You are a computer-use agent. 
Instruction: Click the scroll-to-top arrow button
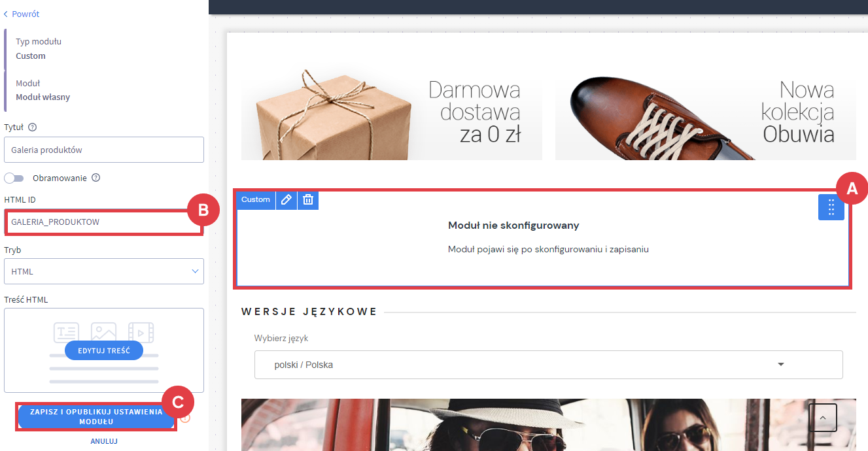coord(822,418)
